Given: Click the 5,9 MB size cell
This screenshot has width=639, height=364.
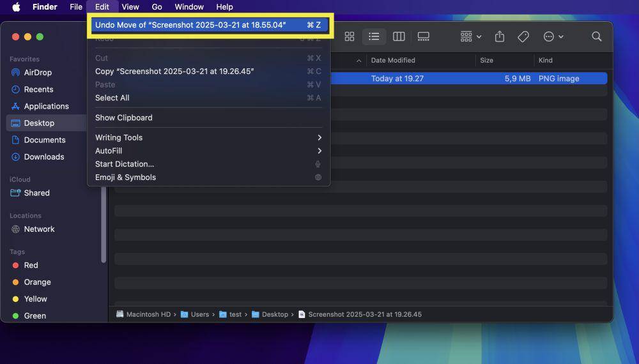Looking at the screenshot, I should (x=518, y=79).
